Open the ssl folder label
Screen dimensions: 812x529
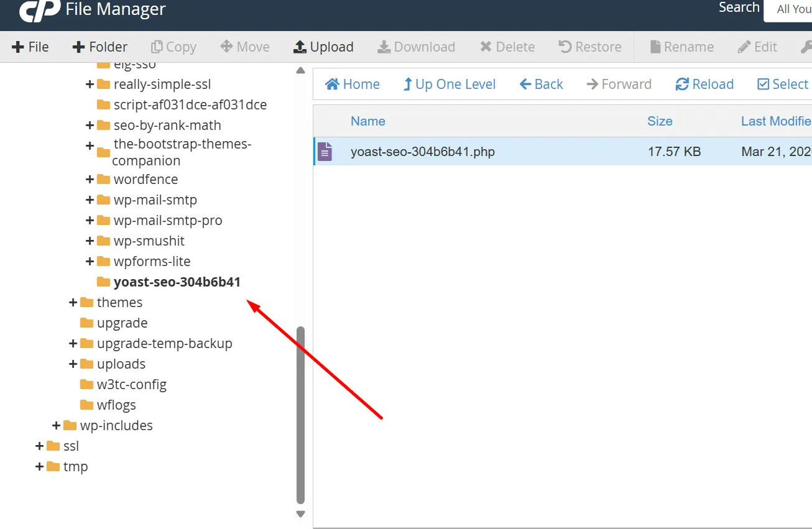(71, 446)
